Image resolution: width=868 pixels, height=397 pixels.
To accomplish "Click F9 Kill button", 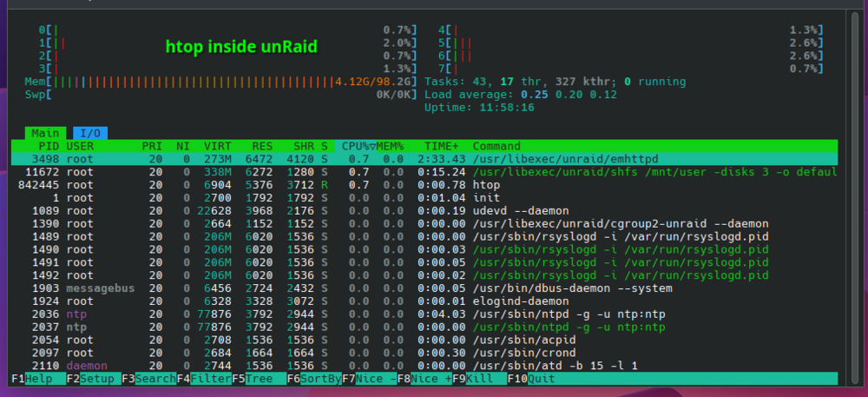I will pyautogui.click(x=480, y=379).
